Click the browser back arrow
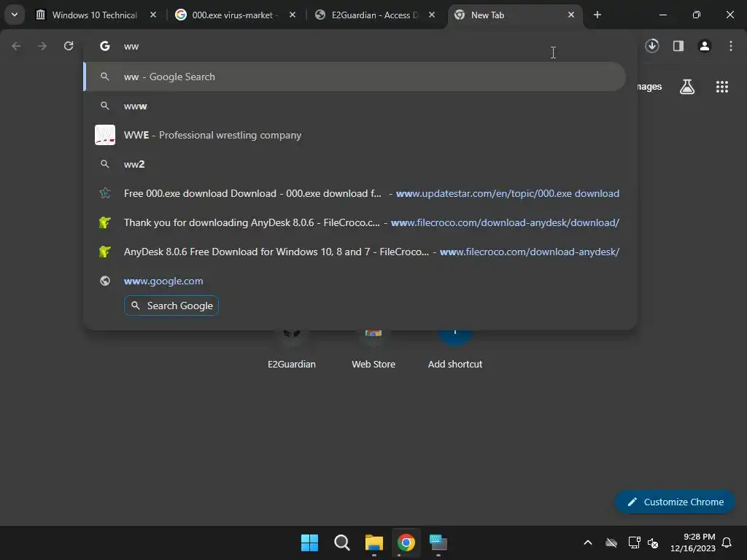 [x=16, y=46]
